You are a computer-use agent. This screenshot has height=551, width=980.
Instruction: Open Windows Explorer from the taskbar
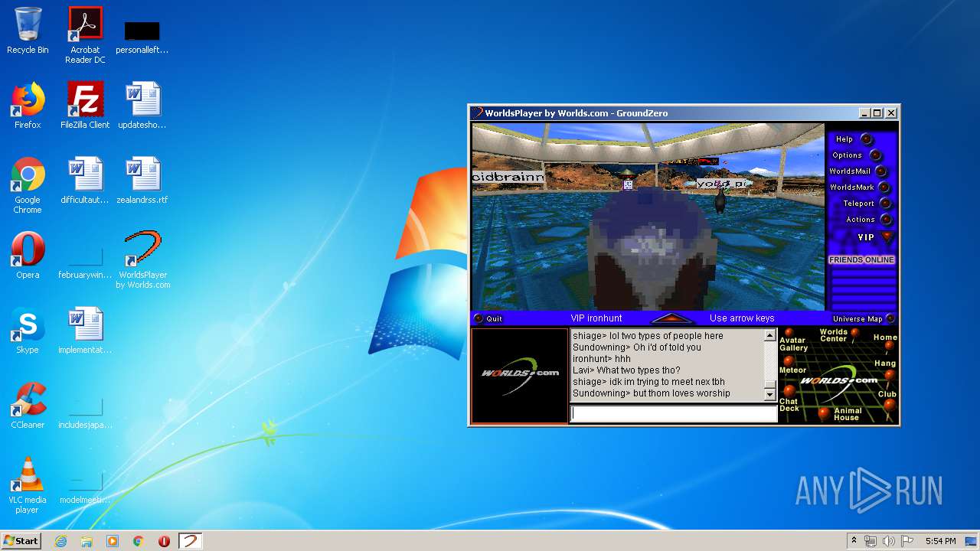[x=87, y=541]
